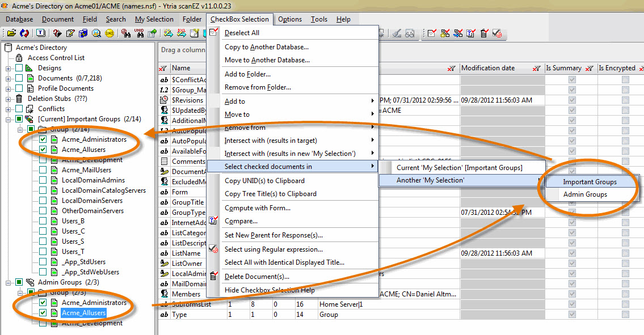Screen dimensions: 644x335
Task: Click the checkmark with red target icon
Action: click(x=498, y=33)
